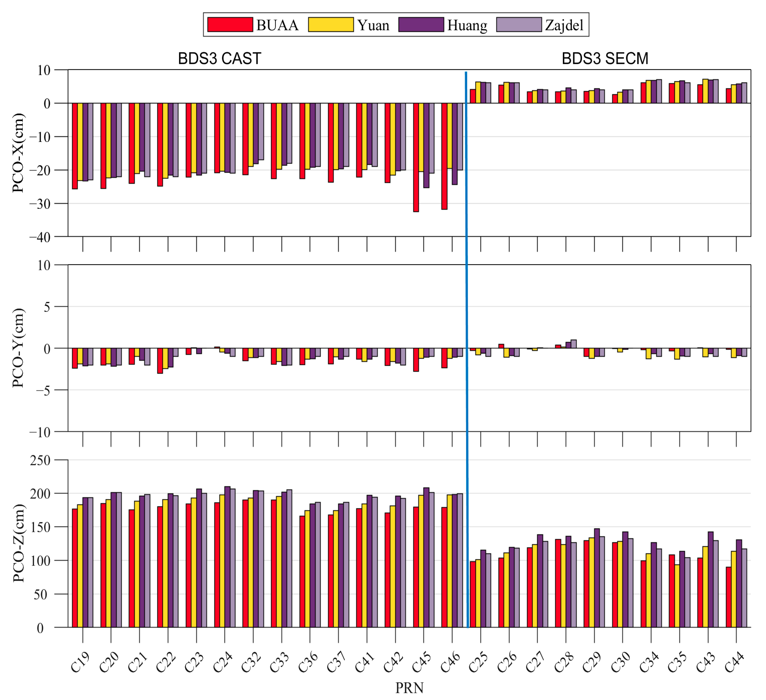Click the red C46 bar in PCO-X panel

[444, 156]
